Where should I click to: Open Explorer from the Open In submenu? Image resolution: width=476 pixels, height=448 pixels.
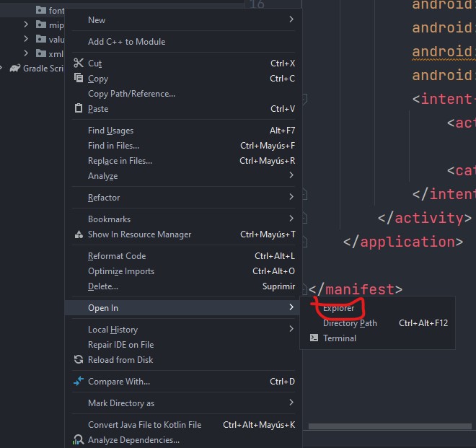click(x=339, y=308)
